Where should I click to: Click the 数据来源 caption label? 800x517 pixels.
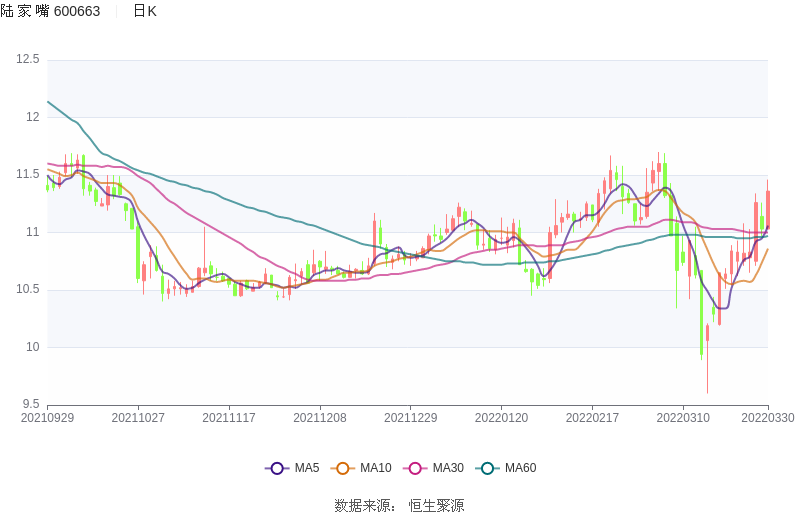362,506
